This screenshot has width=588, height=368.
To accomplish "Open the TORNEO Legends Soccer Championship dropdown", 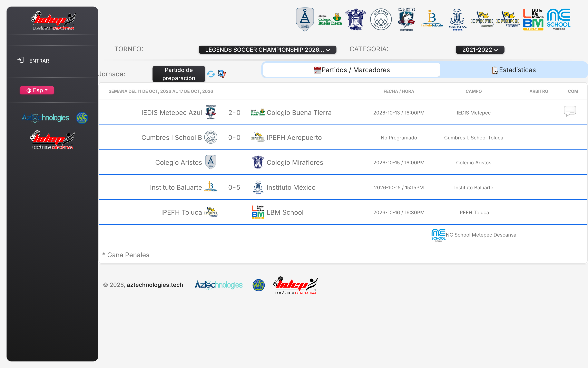I will point(267,50).
